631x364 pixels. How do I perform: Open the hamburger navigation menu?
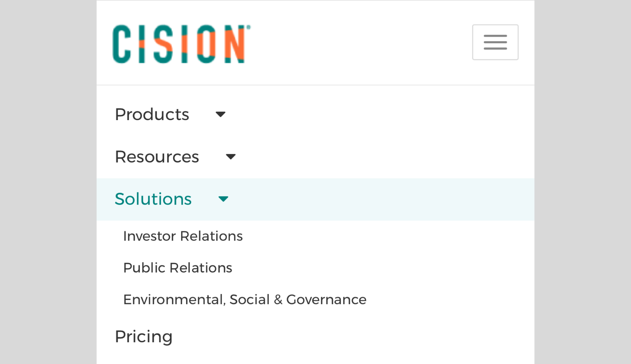[x=495, y=42]
